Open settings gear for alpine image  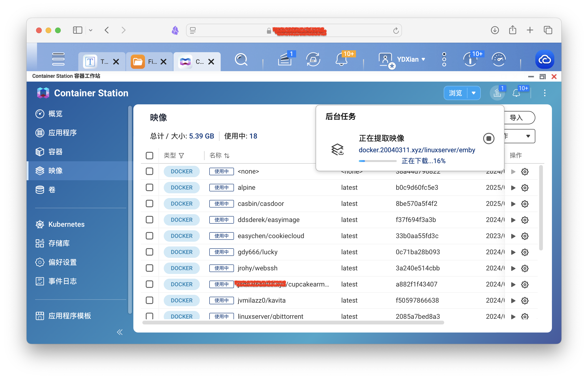[524, 188]
